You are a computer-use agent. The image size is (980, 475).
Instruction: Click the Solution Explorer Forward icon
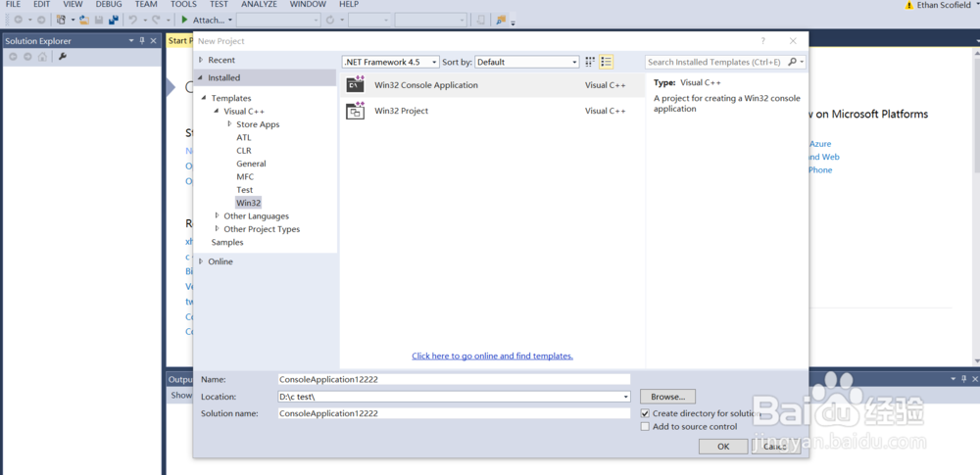[x=27, y=57]
